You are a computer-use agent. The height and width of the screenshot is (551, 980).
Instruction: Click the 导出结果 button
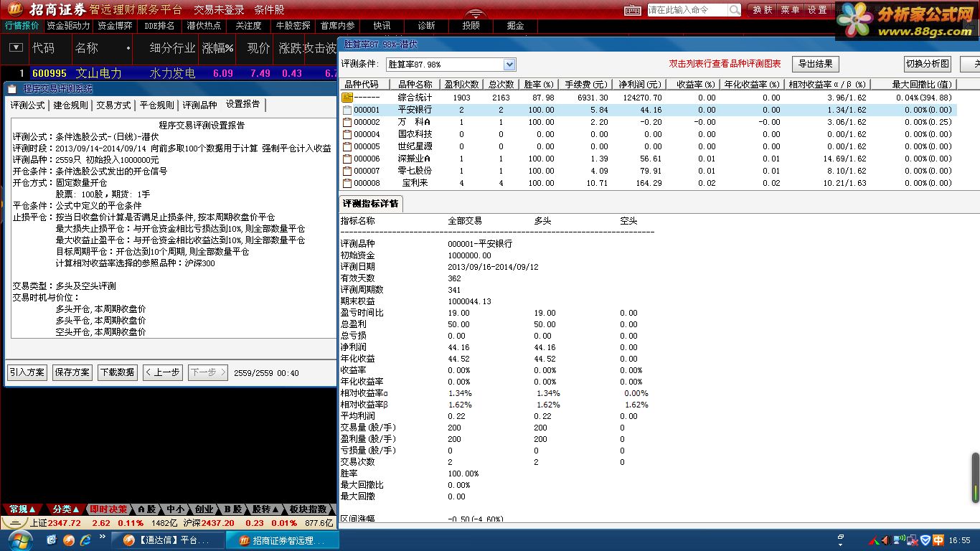[x=816, y=64]
